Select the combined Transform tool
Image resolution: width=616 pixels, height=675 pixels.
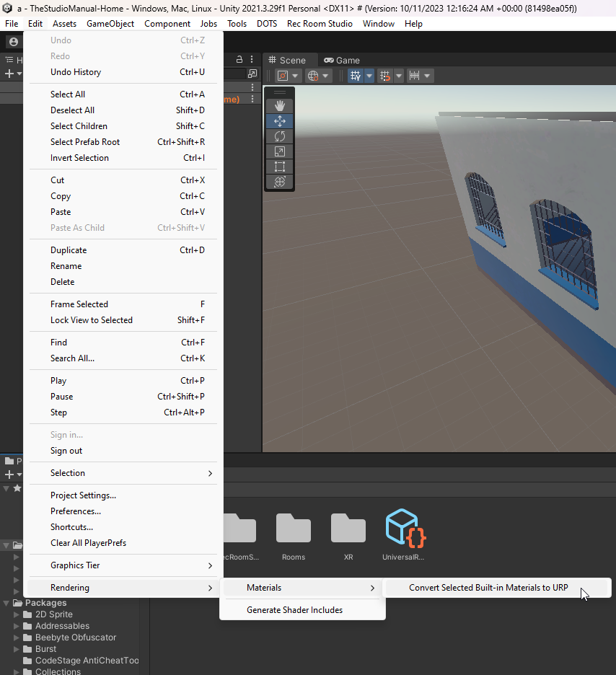click(x=280, y=182)
